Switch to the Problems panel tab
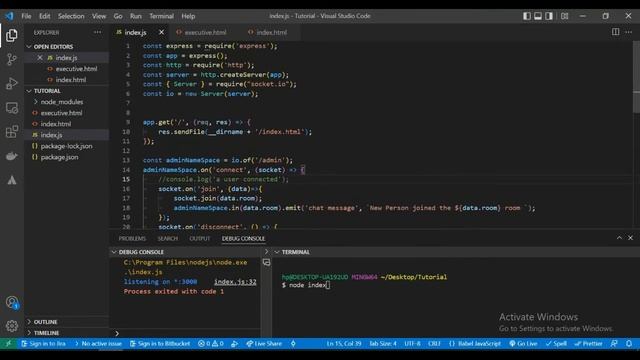Screen dimensions: 640x360 tap(132, 238)
